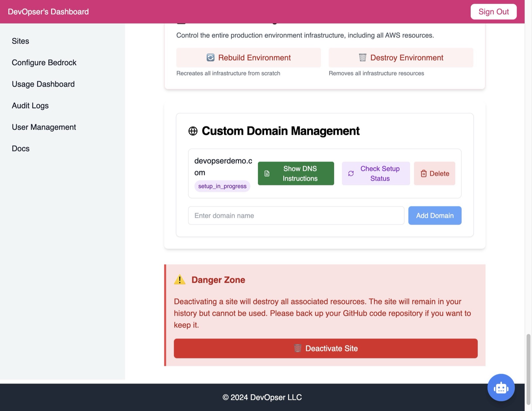Viewport: 532px width, 411px height.
Task: Click "Removes all infrastructure resources" caption
Action: click(376, 73)
